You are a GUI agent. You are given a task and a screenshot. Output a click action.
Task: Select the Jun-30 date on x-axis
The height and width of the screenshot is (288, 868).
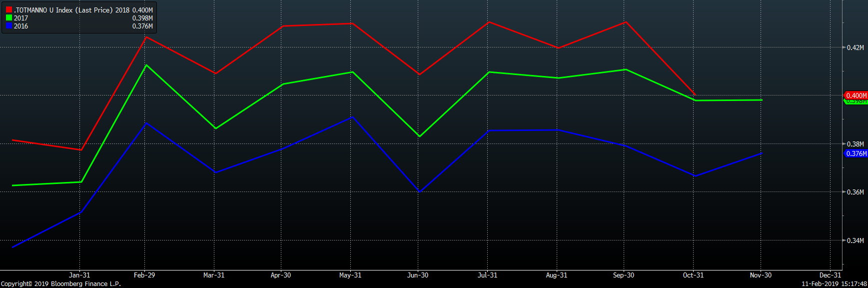pos(418,275)
